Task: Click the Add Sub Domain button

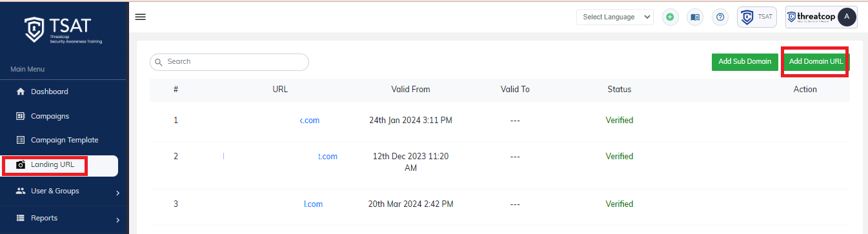Action: click(745, 62)
